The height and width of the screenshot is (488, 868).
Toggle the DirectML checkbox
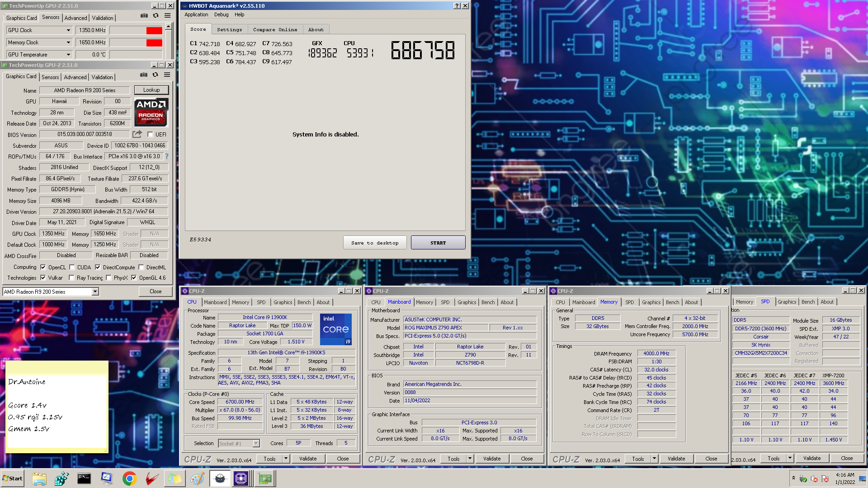click(x=141, y=267)
